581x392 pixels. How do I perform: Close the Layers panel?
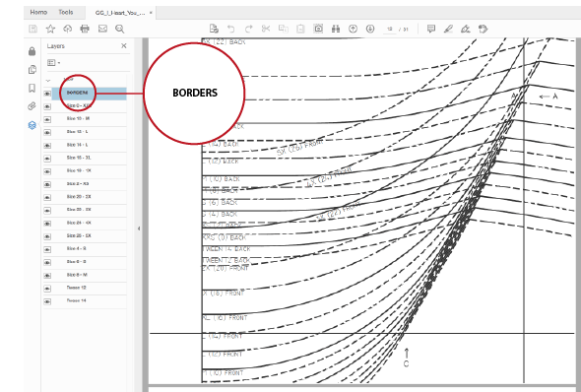tap(124, 45)
